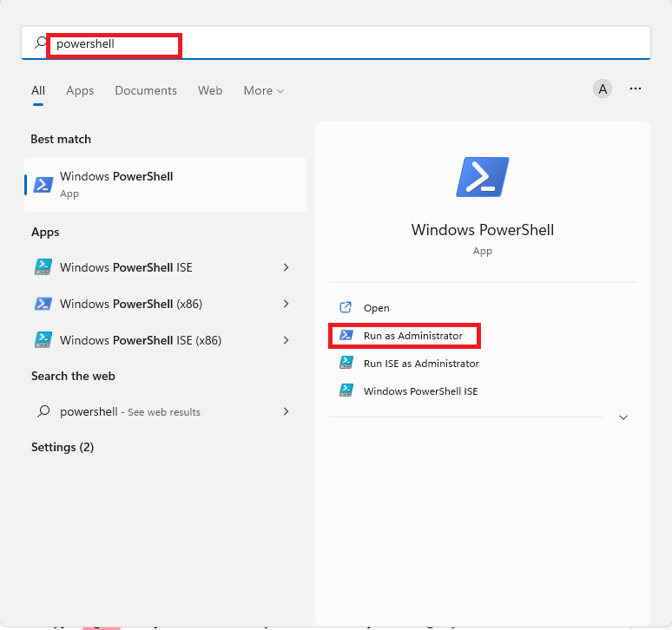The image size is (672, 630).
Task: Expand Windows PowerShell (x86) chevron
Action: [286, 304]
